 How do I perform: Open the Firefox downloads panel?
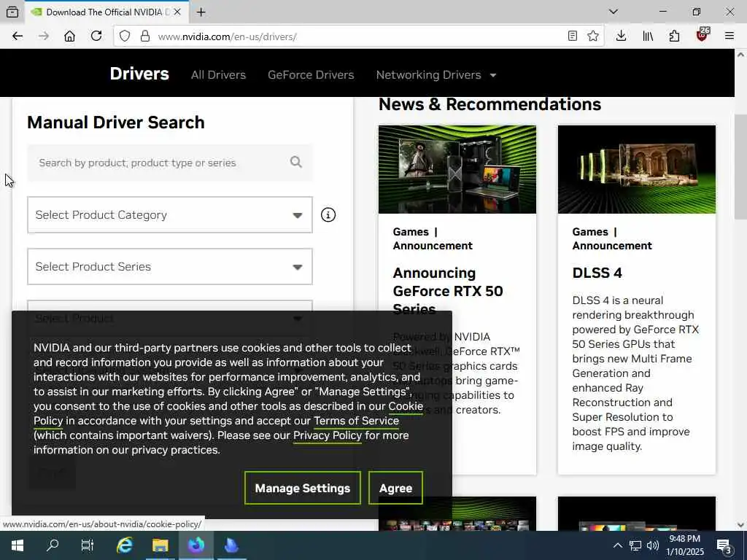[621, 36]
